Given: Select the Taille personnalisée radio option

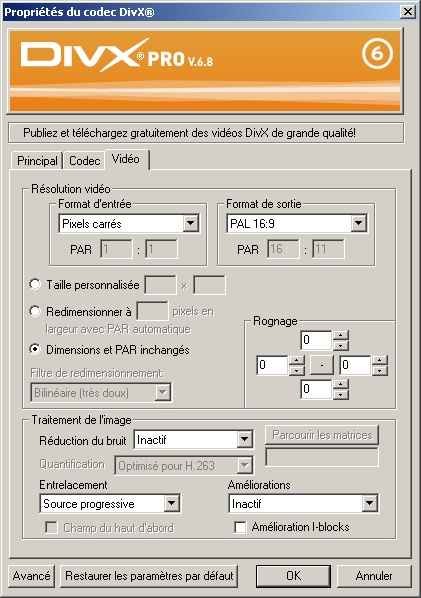Looking at the screenshot, I should (x=35, y=285).
